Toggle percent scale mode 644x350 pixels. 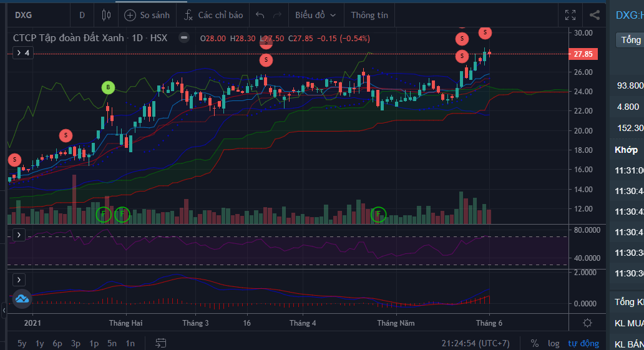click(534, 343)
